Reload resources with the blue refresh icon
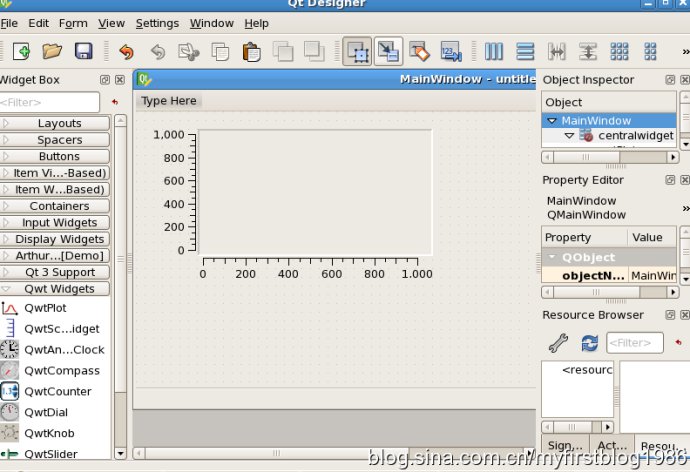Image resolution: width=690 pixels, height=472 pixels. click(x=590, y=343)
